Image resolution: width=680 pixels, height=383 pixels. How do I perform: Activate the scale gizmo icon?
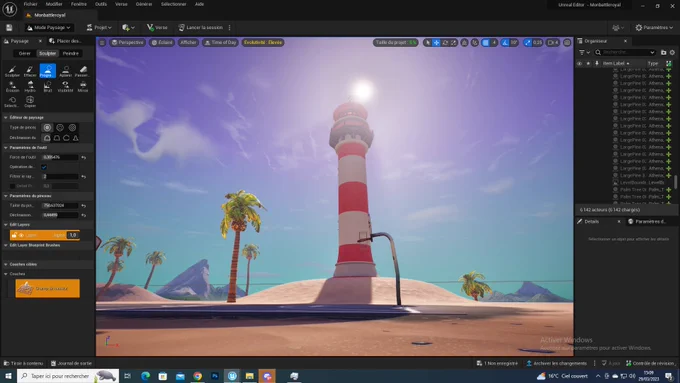(454, 43)
